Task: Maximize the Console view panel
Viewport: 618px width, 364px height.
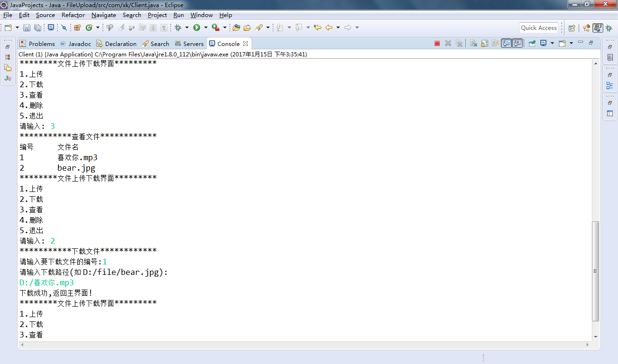Action: click(x=591, y=42)
